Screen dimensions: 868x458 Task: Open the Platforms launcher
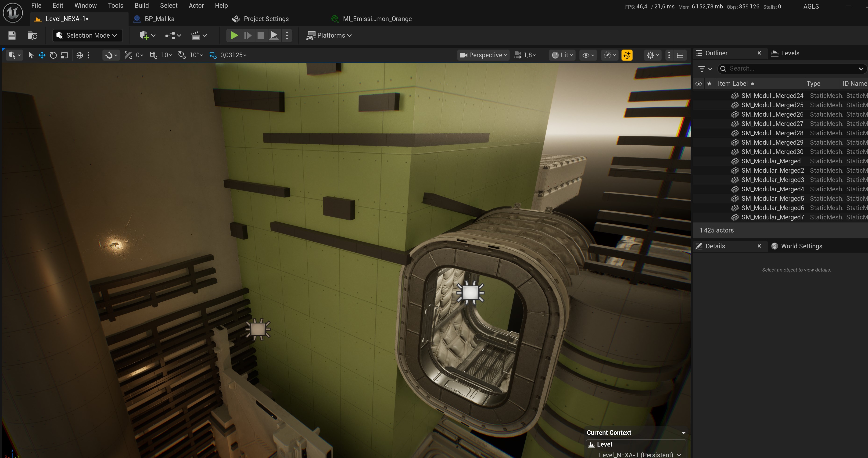[x=329, y=35]
